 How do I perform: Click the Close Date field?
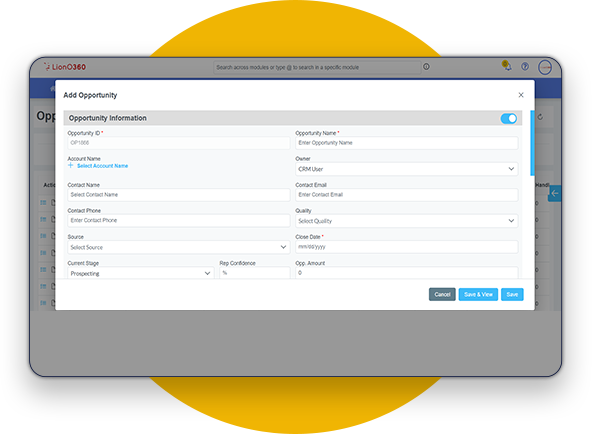pyautogui.click(x=407, y=247)
